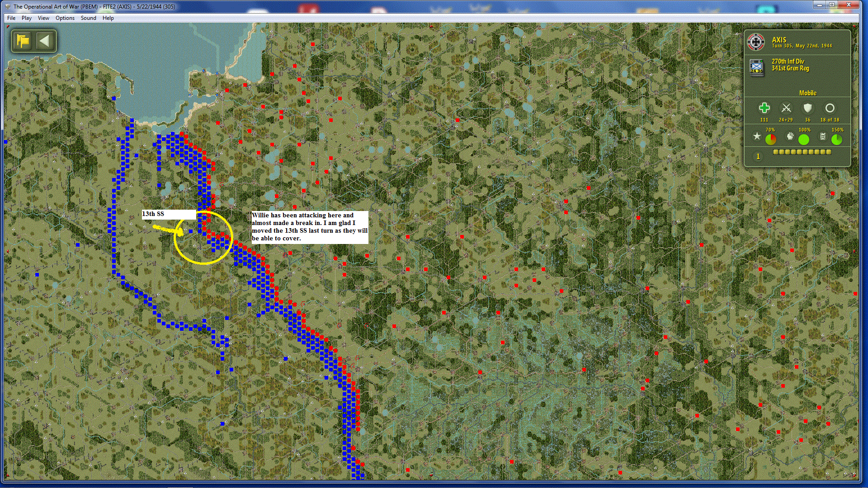The height and width of the screenshot is (488, 868).
Task: Click the shield defense icon
Action: click(x=807, y=108)
